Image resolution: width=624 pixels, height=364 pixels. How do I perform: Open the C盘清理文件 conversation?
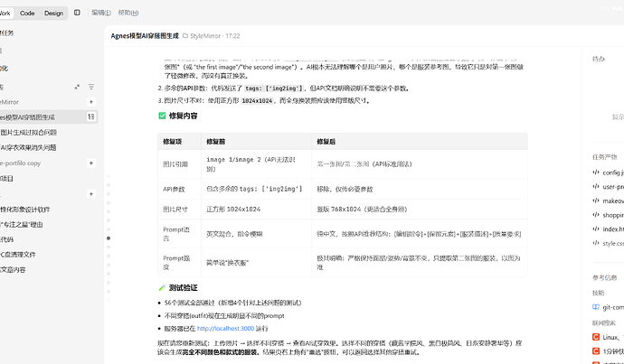pyautogui.click(x=18, y=255)
